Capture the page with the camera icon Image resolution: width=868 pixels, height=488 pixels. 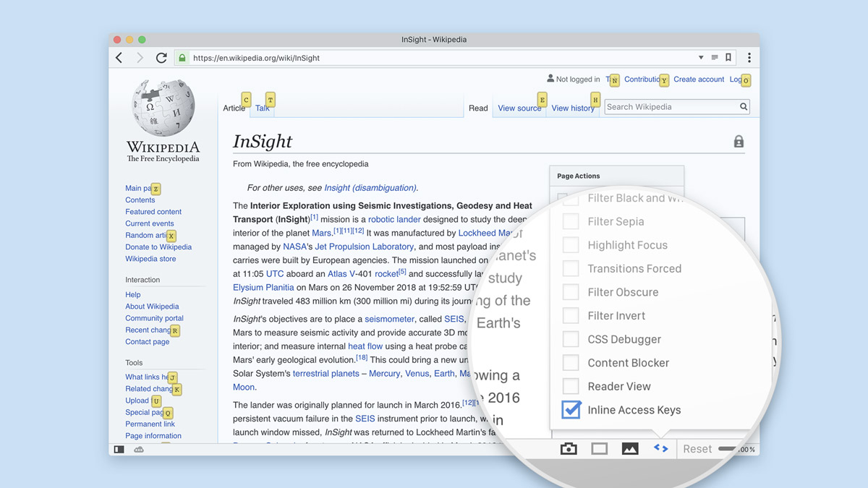[x=569, y=449]
